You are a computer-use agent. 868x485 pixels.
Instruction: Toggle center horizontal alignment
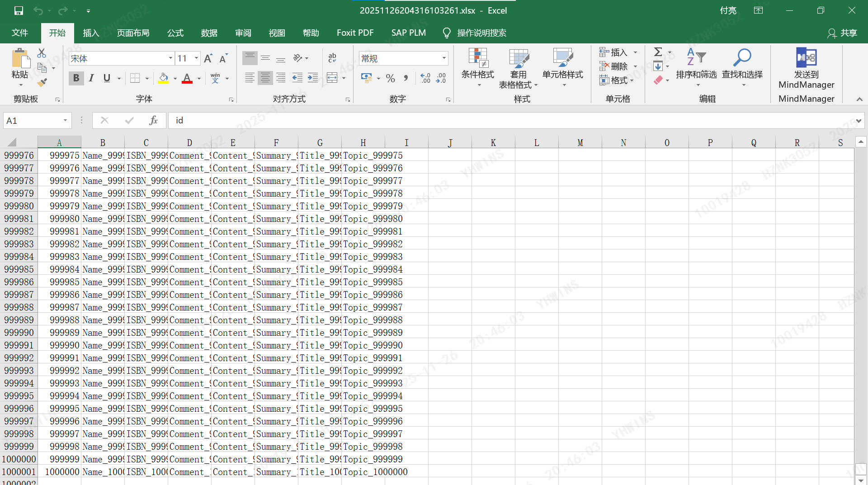265,78
